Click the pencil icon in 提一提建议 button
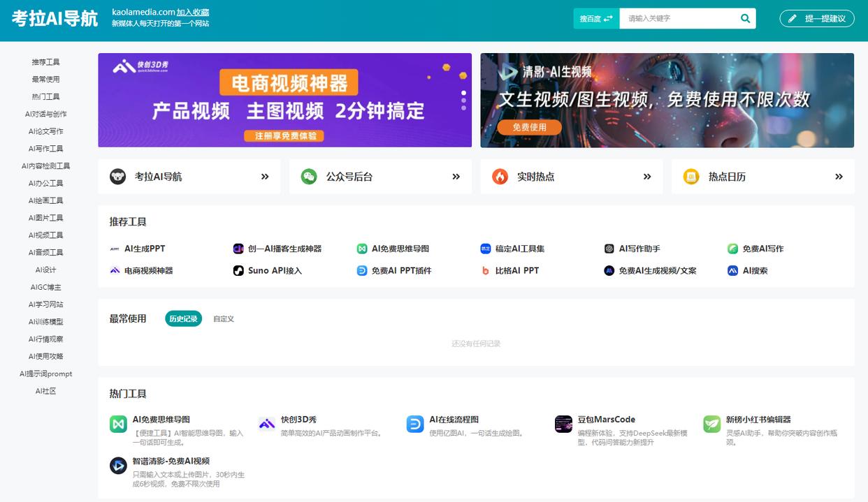Screen dimensions: 868x502 coord(793,19)
